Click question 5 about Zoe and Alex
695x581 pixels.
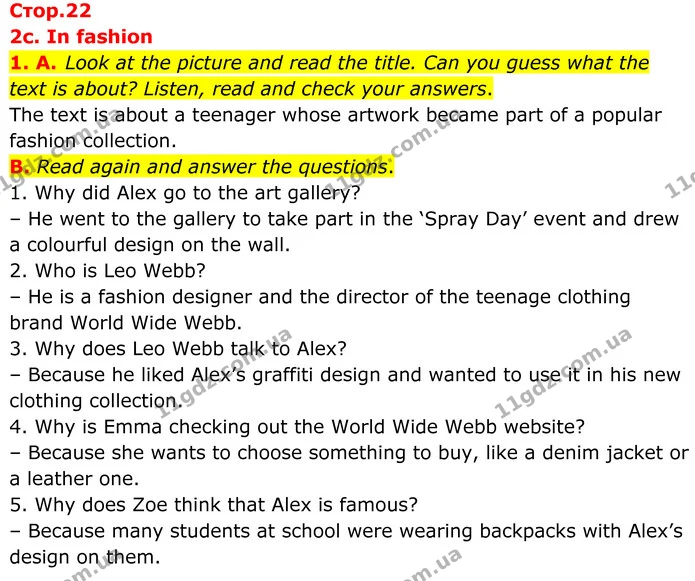(x=214, y=504)
